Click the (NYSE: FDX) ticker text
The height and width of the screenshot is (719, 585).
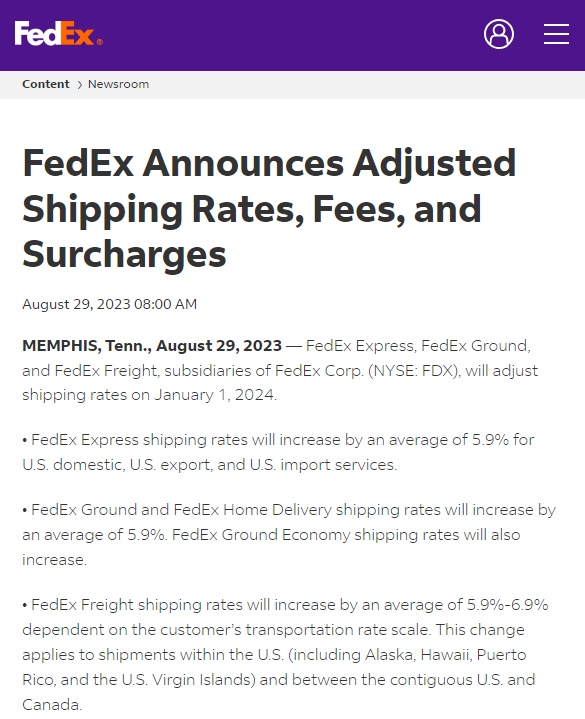414,371
